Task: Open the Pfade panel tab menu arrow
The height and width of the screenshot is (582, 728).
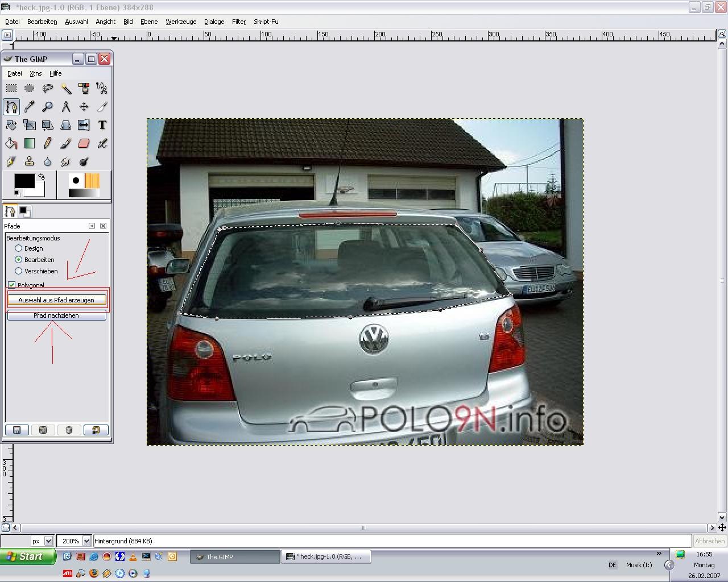Action: coord(92,226)
